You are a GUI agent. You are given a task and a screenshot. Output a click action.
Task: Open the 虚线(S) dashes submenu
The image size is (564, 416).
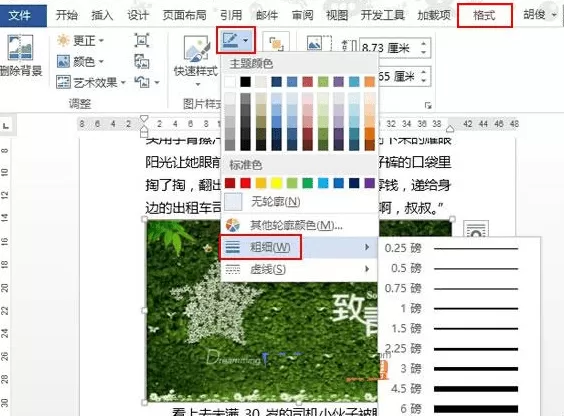(299, 269)
